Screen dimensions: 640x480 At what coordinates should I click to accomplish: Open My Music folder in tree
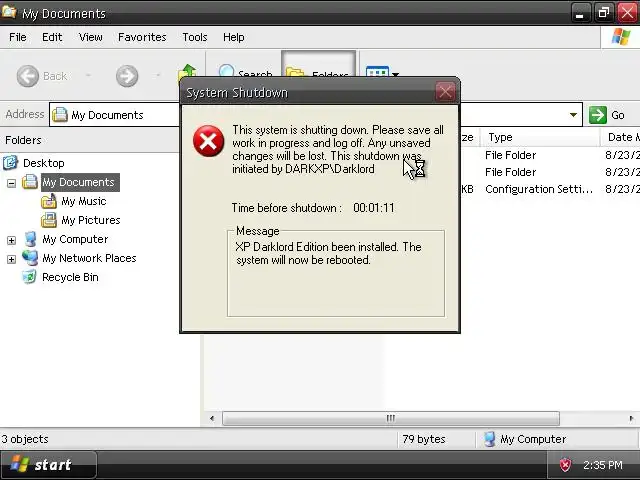84,201
